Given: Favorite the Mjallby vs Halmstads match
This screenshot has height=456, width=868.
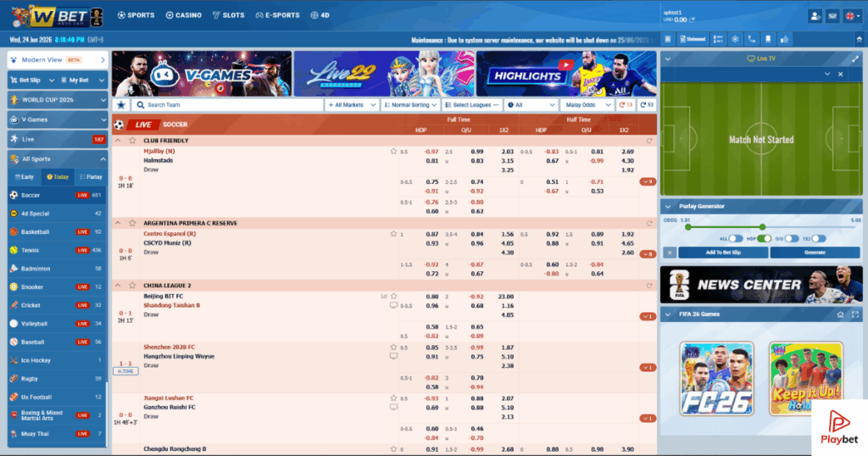Looking at the screenshot, I should click(x=393, y=151).
